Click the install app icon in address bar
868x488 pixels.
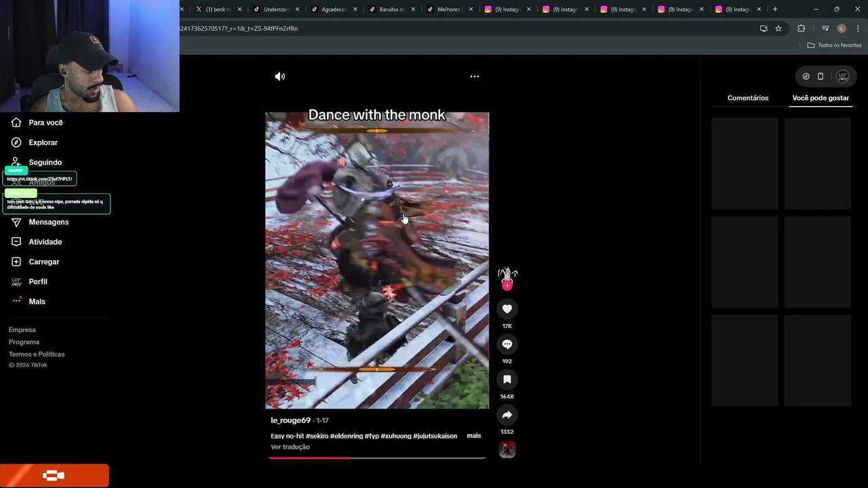[764, 28]
